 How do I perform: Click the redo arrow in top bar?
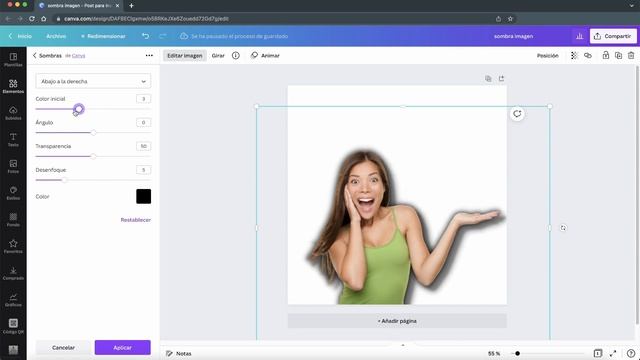pyautogui.click(x=162, y=36)
